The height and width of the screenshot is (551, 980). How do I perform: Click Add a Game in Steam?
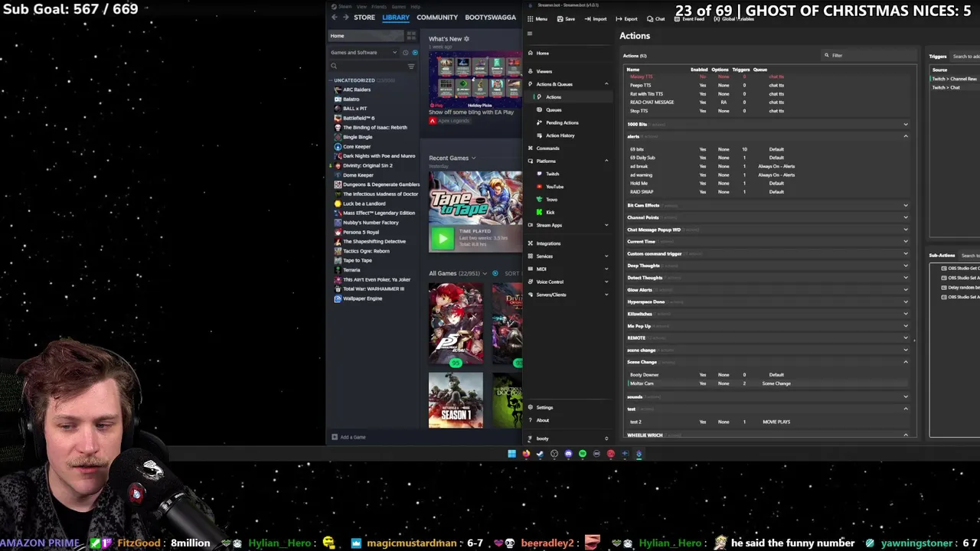[348, 437]
